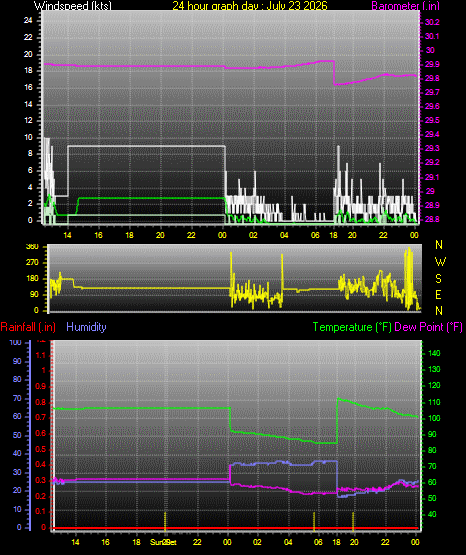The image size is (466, 555).
Task: Click the 100 humidity scale value
Action: pos(16,342)
